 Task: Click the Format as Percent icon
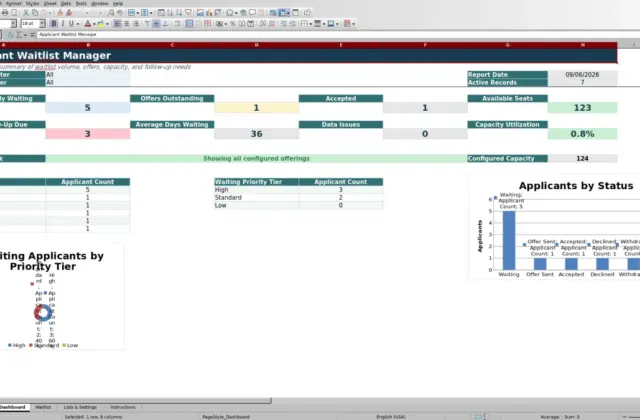(x=233, y=24)
